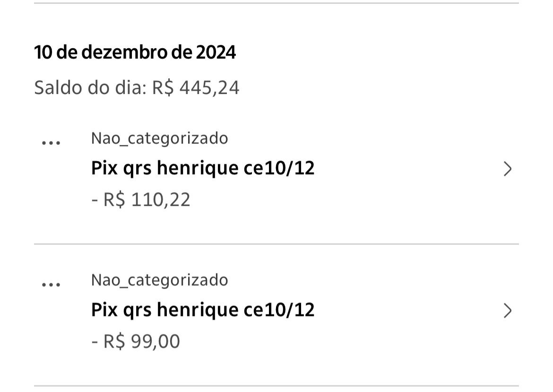Select the amount "- R$ 110,22"

pyautogui.click(x=141, y=199)
